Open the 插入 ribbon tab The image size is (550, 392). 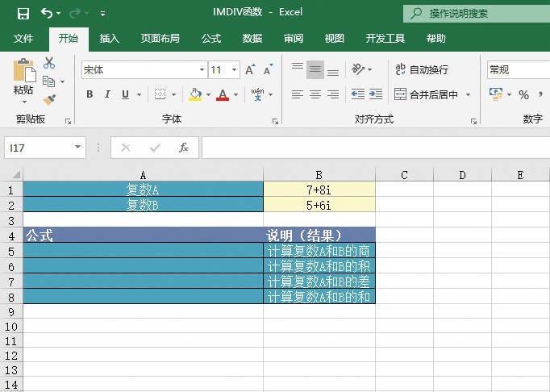[110, 38]
